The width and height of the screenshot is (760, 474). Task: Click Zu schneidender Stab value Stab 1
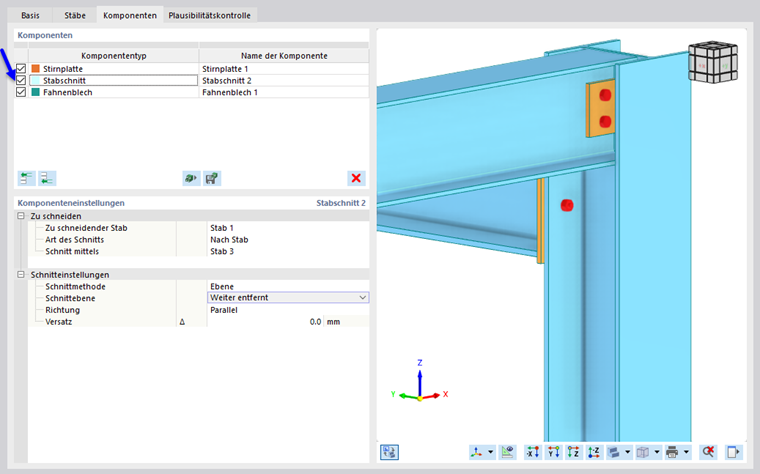(288, 228)
